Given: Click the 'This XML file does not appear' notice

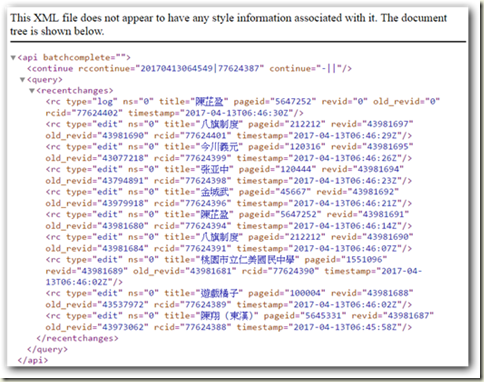Looking at the screenshot, I should [228, 24].
